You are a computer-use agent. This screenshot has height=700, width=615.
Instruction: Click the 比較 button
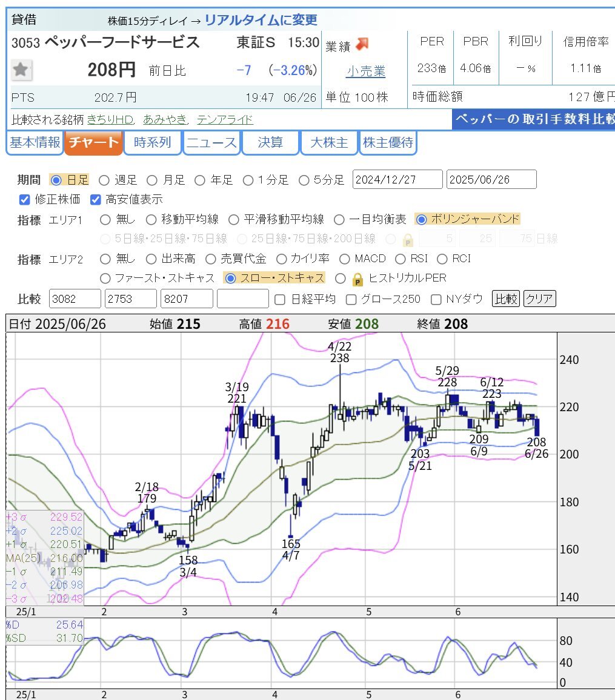click(506, 299)
